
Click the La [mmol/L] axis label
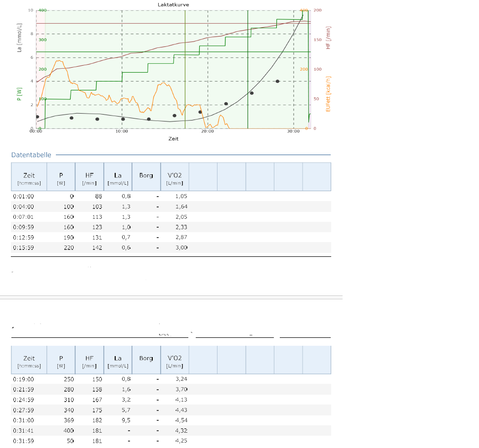point(19,38)
